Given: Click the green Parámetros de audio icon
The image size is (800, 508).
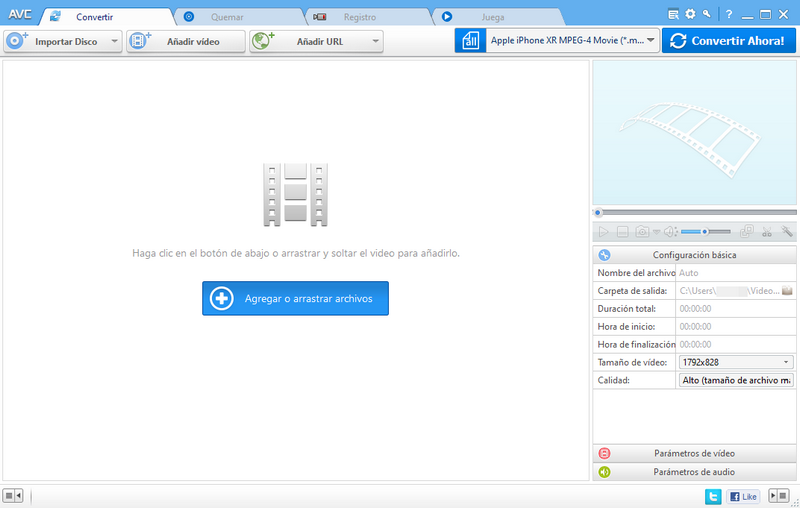Looking at the screenshot, I should [x=605, y=472].
